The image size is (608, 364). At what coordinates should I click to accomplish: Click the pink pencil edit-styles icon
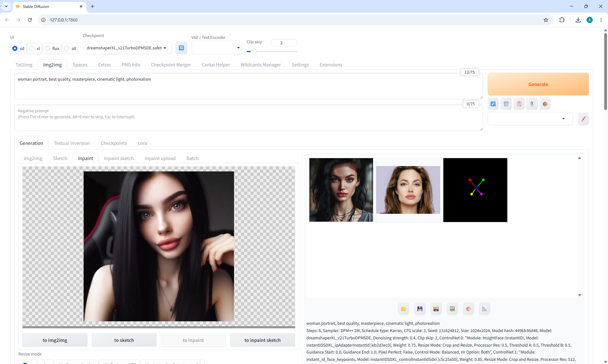click(583, 119)
